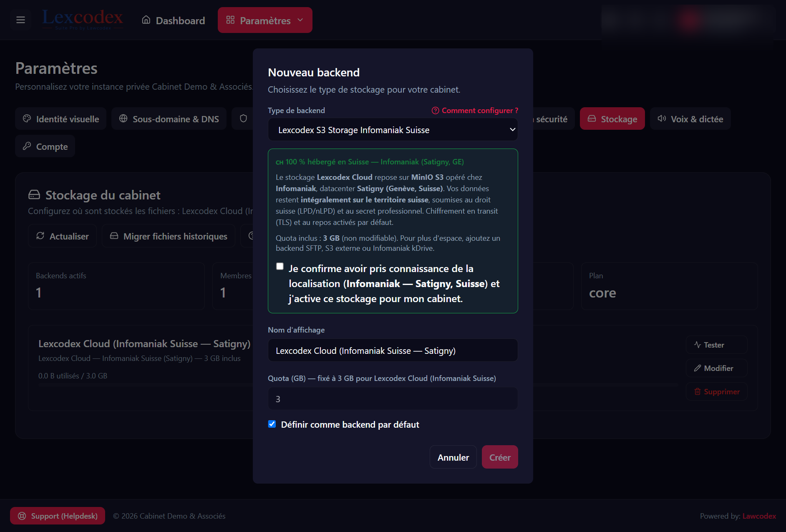Image resolution: width=786 pixels, height=532 pixels.
Task: Click the '0.0 B utilisés / 3.0 GB' text
Action: (73, 376)
